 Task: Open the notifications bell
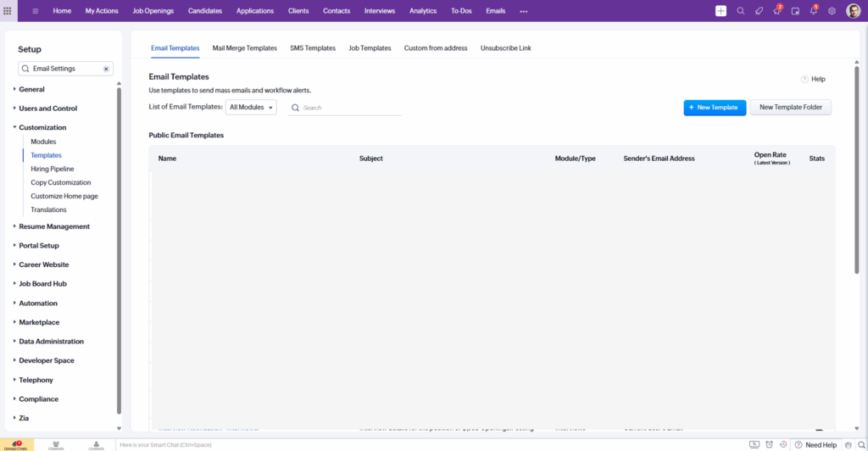[x=814, y=11]
